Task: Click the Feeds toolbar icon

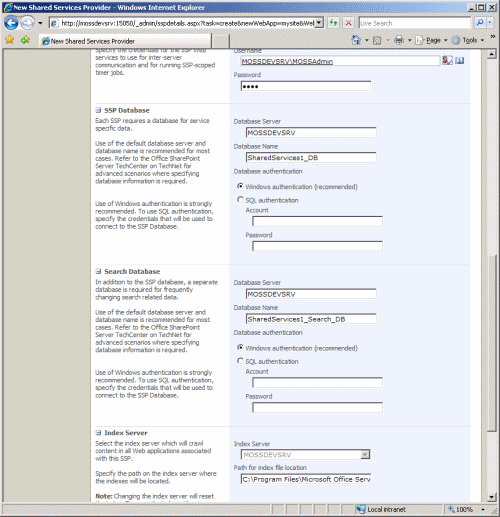Action: click(x=377, y=41)
